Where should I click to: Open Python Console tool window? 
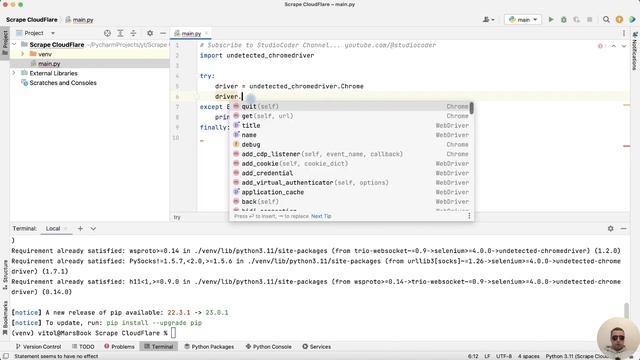(269, 347)
